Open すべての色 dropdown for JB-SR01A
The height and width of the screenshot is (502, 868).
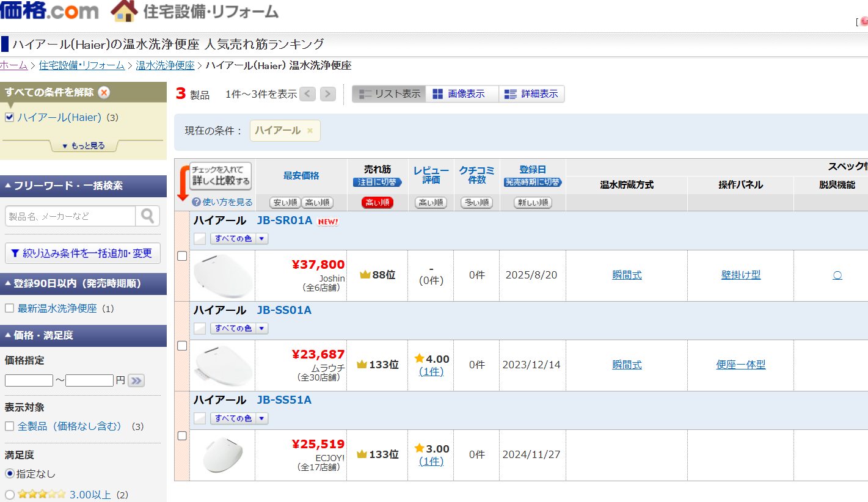click(239, 239)
